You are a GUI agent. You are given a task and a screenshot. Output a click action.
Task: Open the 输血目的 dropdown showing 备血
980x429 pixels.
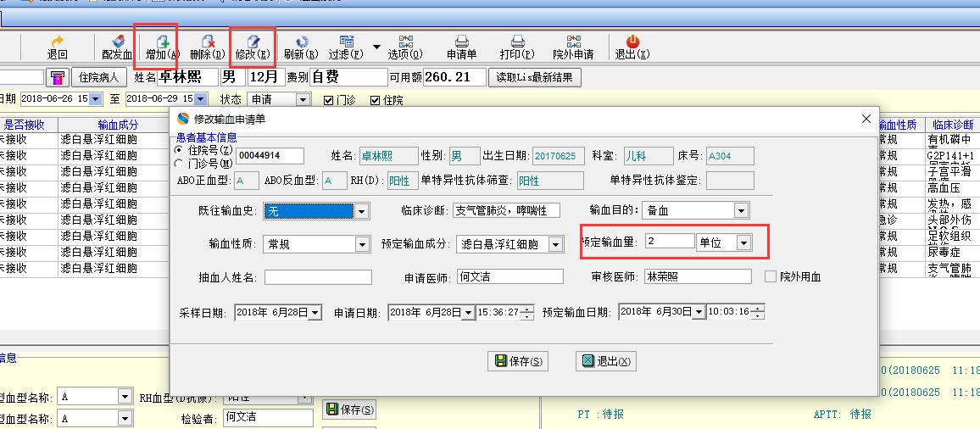click(x=741, y=211)
